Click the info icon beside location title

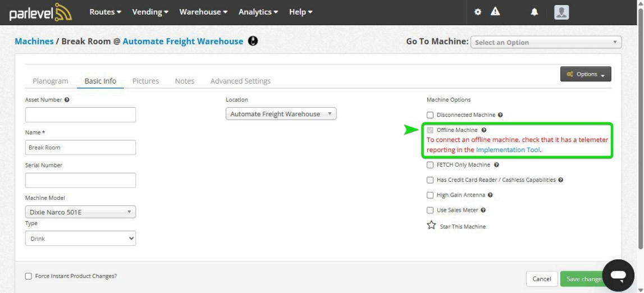point(253,42)
